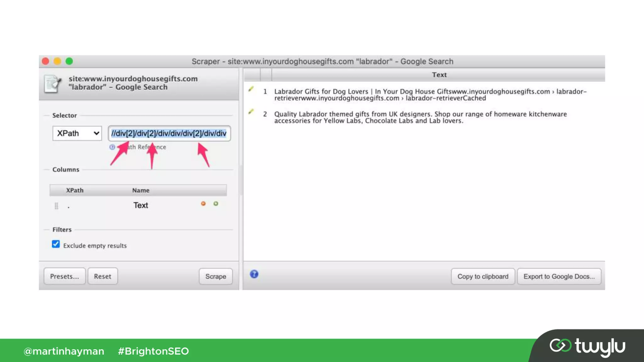The height and width of the screenshot is (362, 644).
Task: Click the pencil icon on result row 1
Action: (x=251, y=89)
